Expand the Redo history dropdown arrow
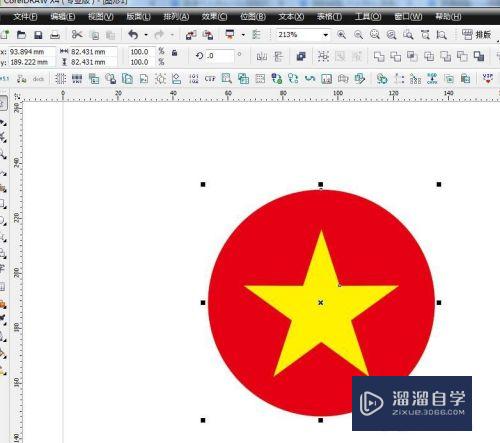The image size is (500, 443). click(x=172, y=35)
